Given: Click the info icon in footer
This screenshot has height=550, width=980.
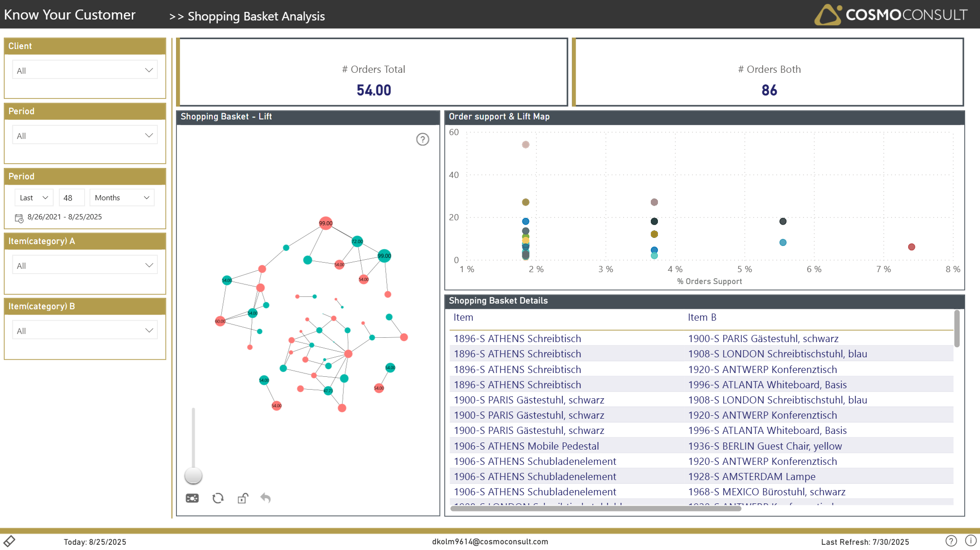Looking at the screenshot, I should coord(970,541).
